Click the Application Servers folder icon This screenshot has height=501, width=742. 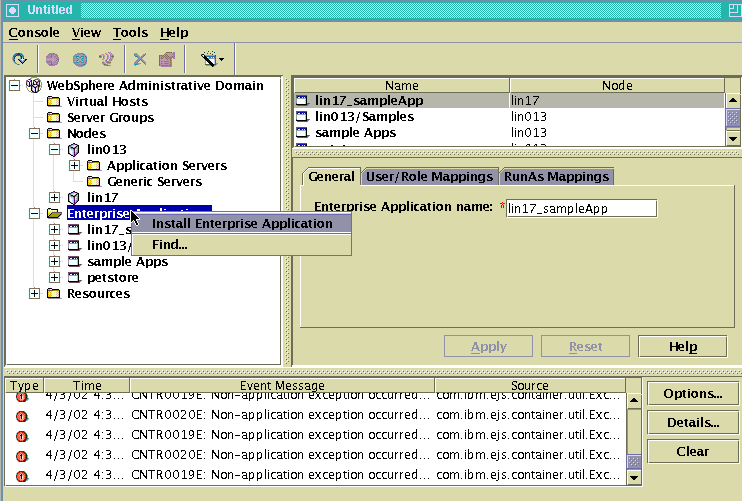point(94,165)
